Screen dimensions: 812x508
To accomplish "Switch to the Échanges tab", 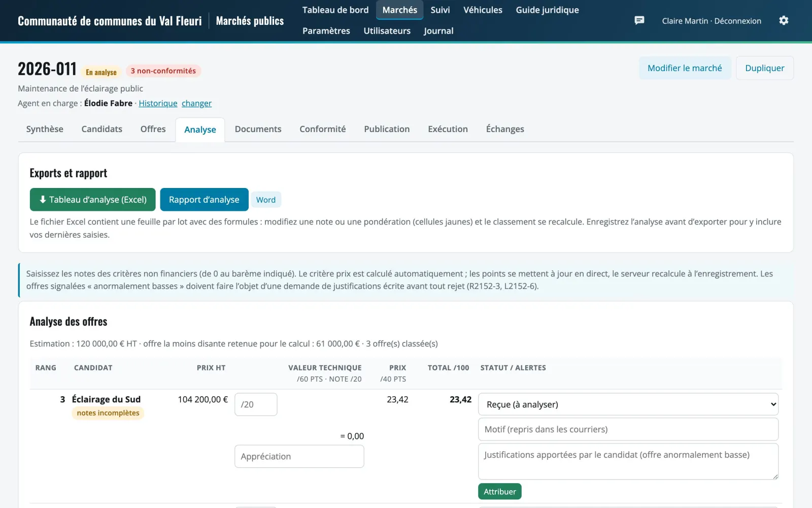I will [x=505, y=129].
